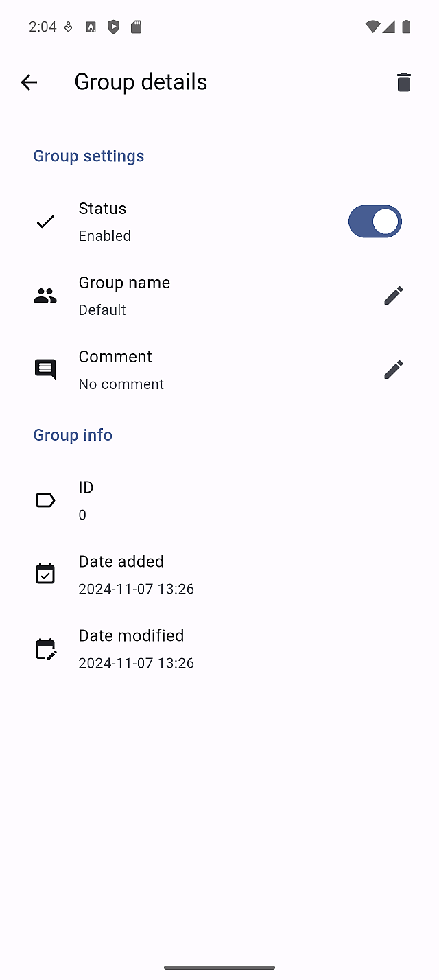Tap the Comment speech bubble icon
The height and width of the screenshot is (980, 439).
click(x=45, y=370)
